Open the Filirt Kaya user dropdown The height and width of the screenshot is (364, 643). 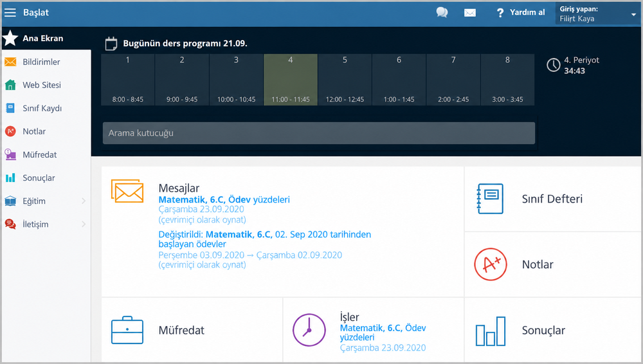598,14
